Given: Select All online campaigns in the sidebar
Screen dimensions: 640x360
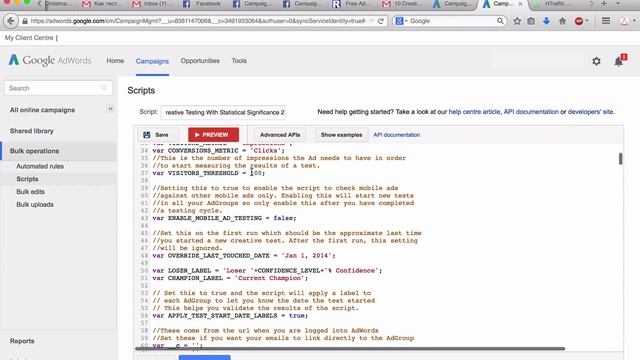Looking at the screenshot, I should [x=42, y=110].
